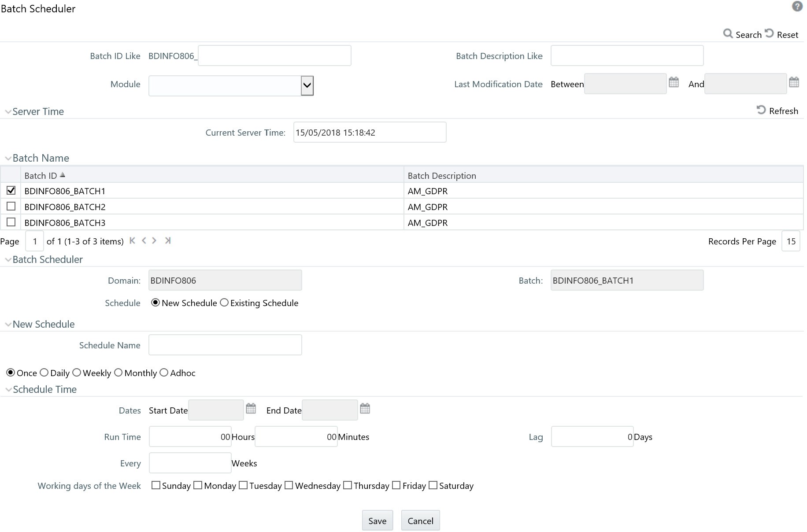Screen dimensions: 807x532
Task: Select Adhoc frequency option
Action: point(164,373)
